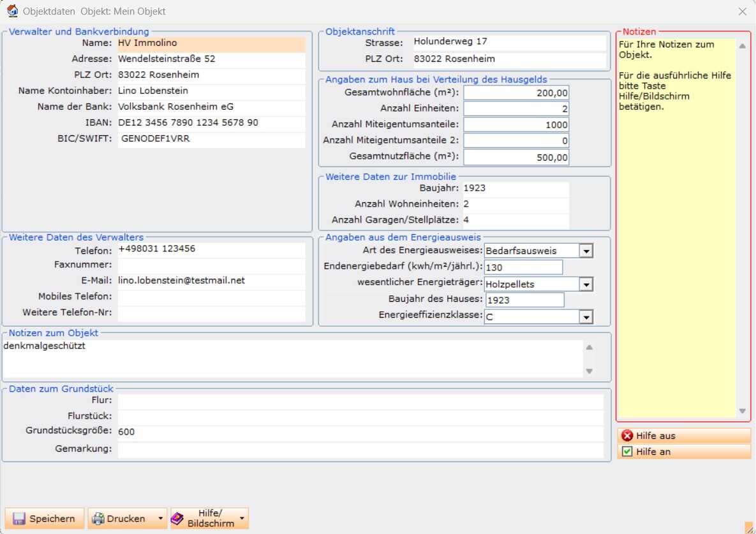Click the house icon in title bar
This screenshot has height=534, width=756.
[13, 11]
